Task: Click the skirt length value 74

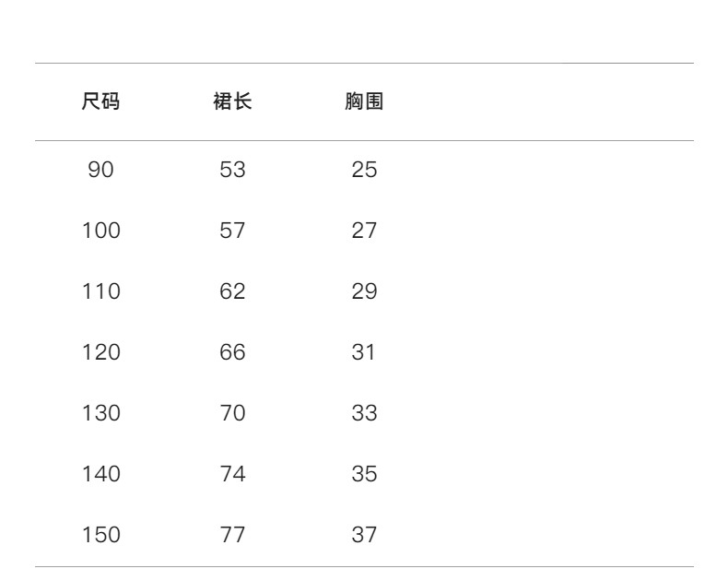Action: (232, 474)
